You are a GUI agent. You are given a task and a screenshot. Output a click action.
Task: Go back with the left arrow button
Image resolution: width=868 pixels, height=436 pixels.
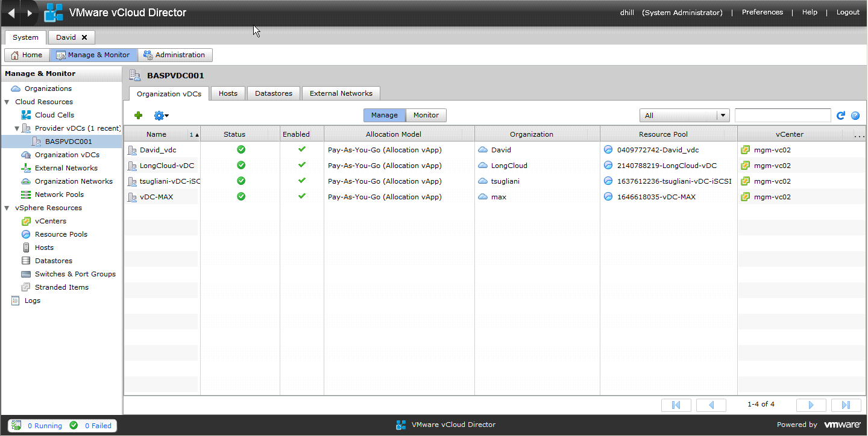11,13
